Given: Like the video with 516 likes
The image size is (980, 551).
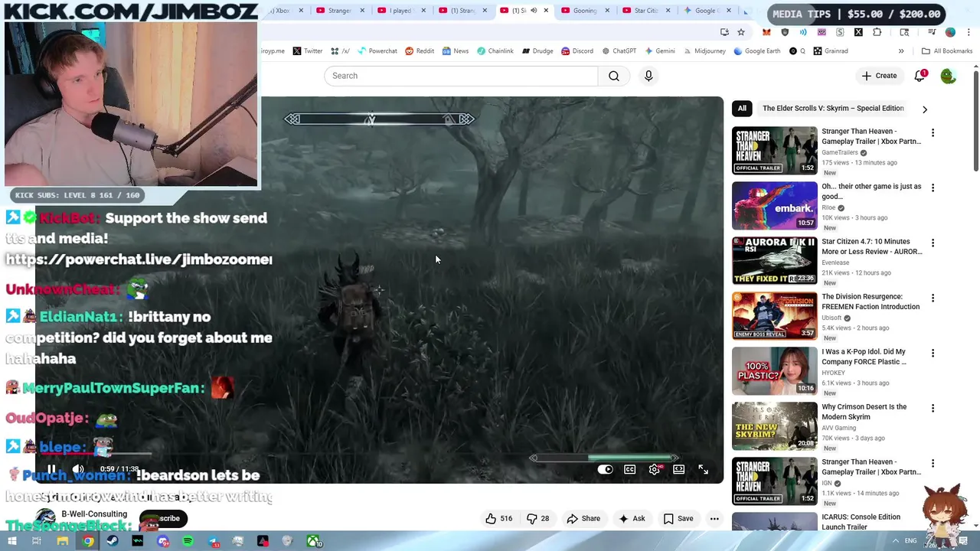Looking at the screenshot, I should click(498, 518).
